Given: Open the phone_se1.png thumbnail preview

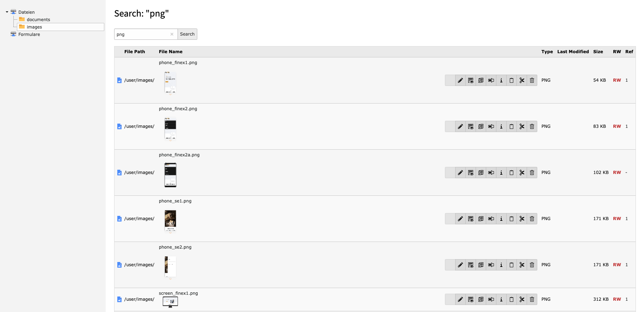Looking at the screenshot, I should coord(171,221).
